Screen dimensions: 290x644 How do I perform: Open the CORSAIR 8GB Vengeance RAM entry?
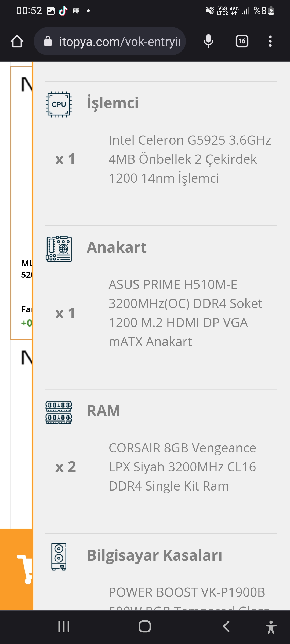click(182, 467)
